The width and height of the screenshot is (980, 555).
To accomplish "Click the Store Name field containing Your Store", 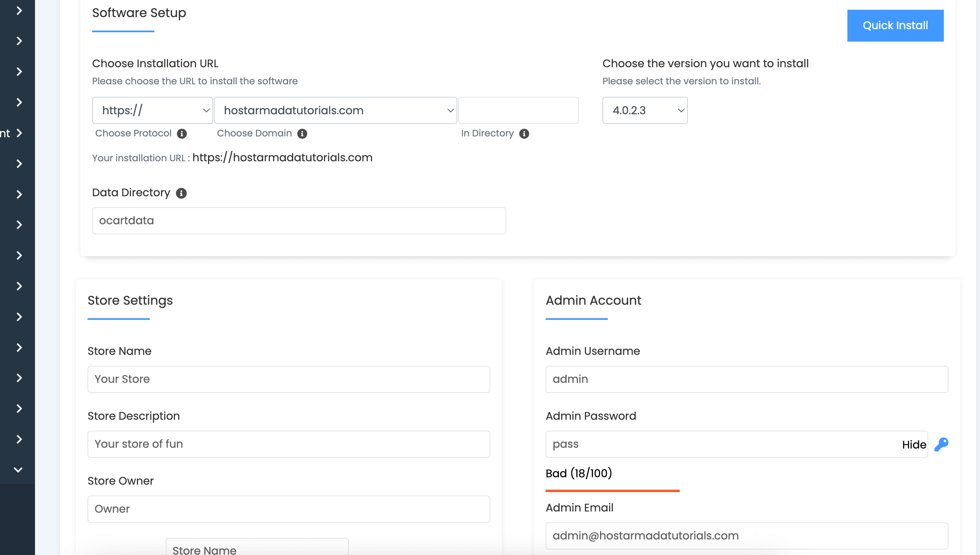I will (289, 379).
